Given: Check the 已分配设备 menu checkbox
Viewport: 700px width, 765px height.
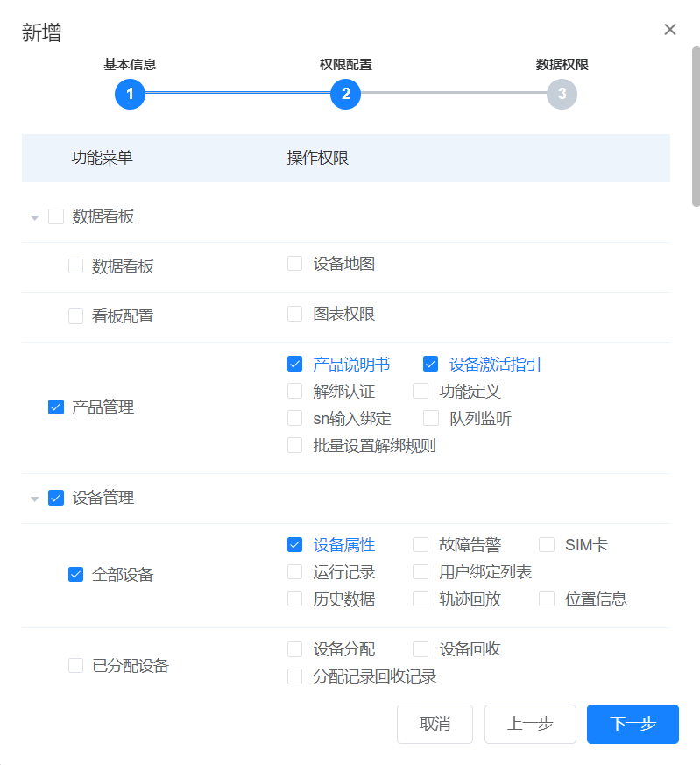Looking at the screenshot, I should click(x=76, y=666).
